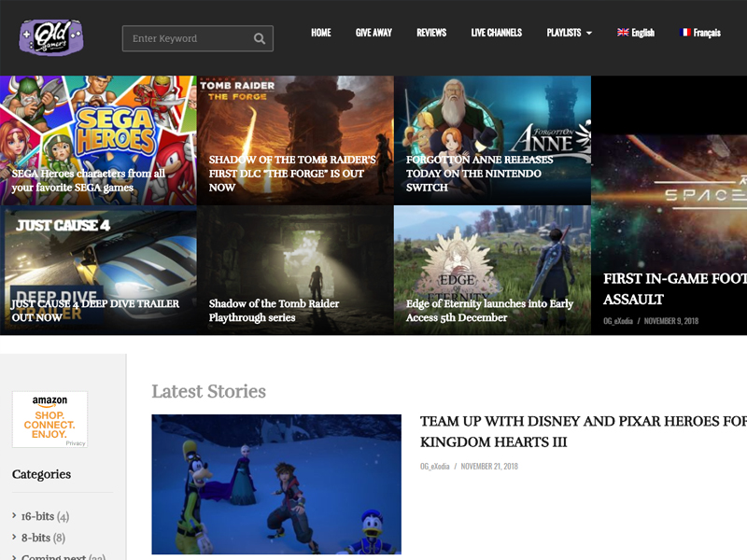Open the SEGA Heroes article tile
The width and height of the screenshot is (747, 560).
coord(98,141)
